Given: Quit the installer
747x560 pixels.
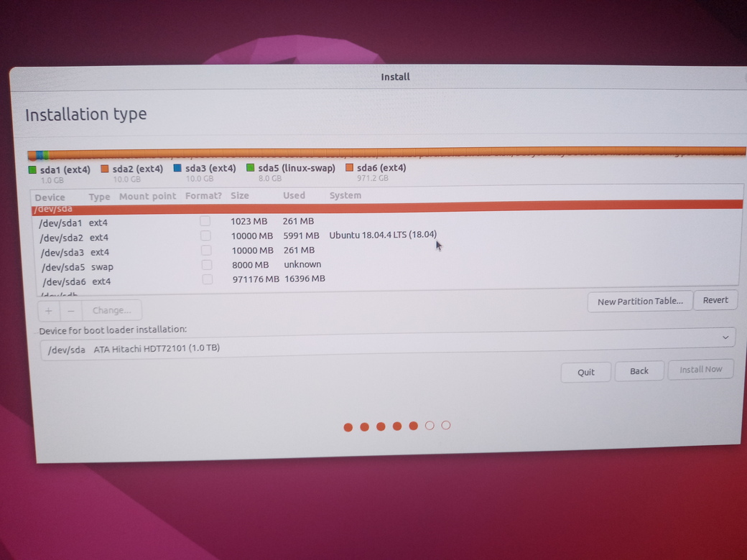Looking at the screenshot, I should [x=585, y=372].
